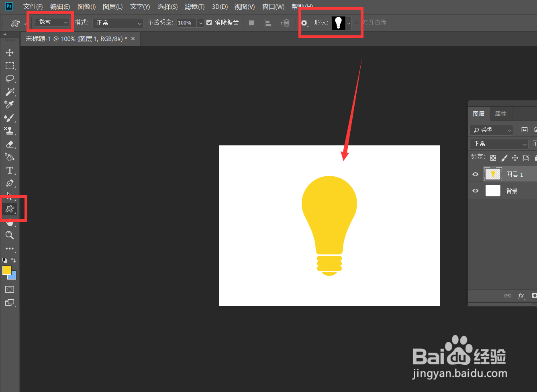The width and height of the screenshot is (537, 392).
Task: Select the Lasso tool
Action: (10, 79)
